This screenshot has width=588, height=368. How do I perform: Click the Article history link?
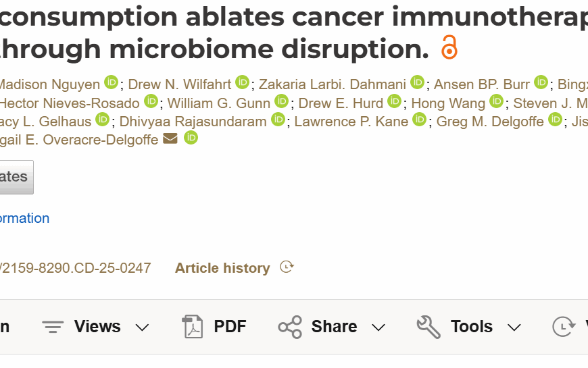coord(222,268)
